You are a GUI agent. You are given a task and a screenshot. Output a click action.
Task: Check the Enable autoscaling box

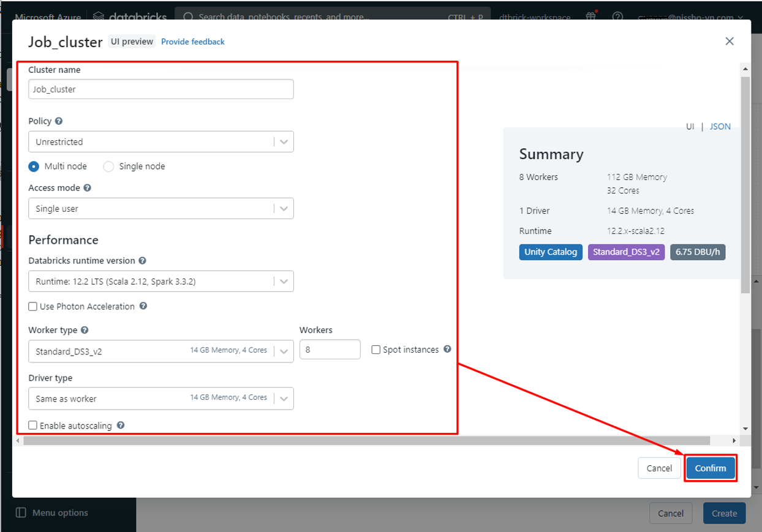click(33, 425)
